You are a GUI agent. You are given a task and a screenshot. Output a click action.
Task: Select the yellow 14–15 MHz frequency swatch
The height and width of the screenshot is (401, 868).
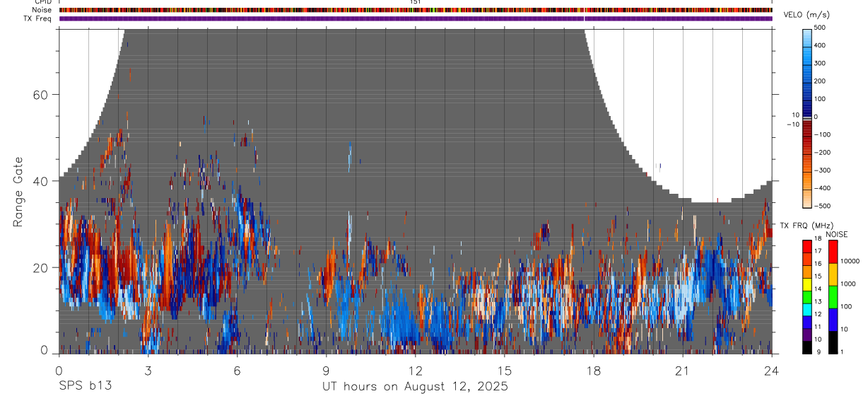807,284
